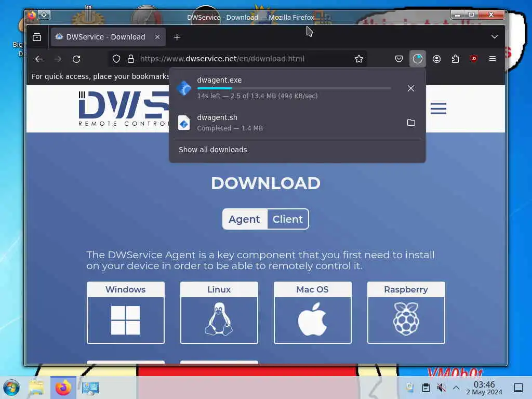Viewport: 532px width, 399px height.
Task: Open File Explorer from the taskbar
Action: pyautogui.click(x=36, y=388)
